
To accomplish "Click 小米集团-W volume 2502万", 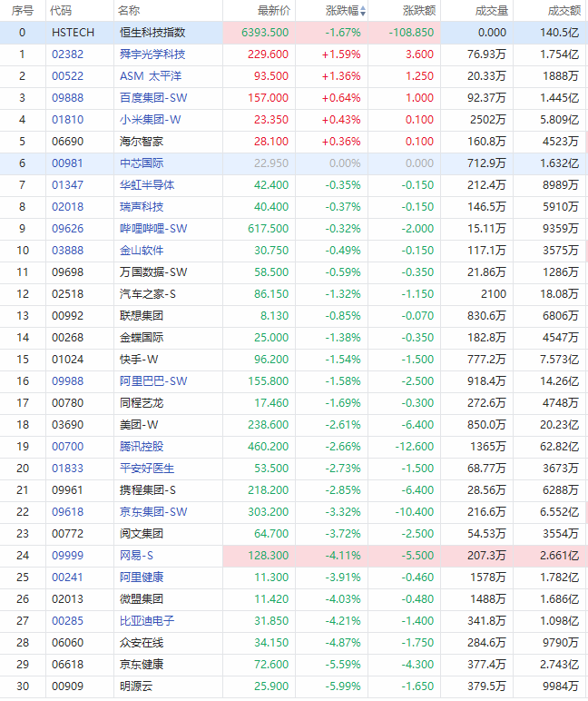I will [488, 119].
